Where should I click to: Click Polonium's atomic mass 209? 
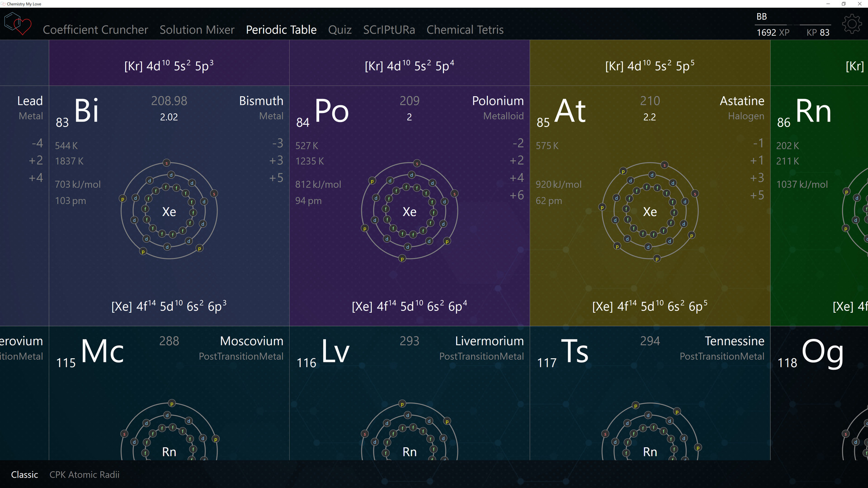[x=410, y=101]
